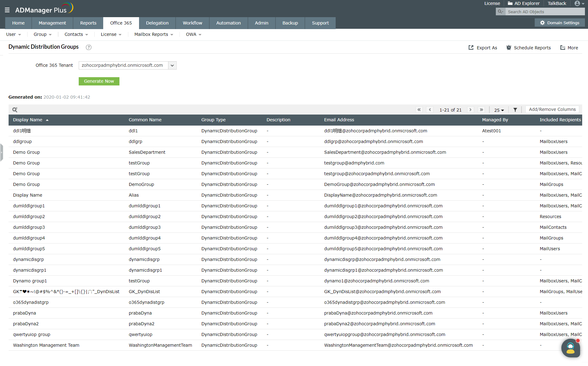Image resolution: width=588 pixels, height=366 pixels.
Task: Click the table search magnifier icon
Action: (15, 110)
